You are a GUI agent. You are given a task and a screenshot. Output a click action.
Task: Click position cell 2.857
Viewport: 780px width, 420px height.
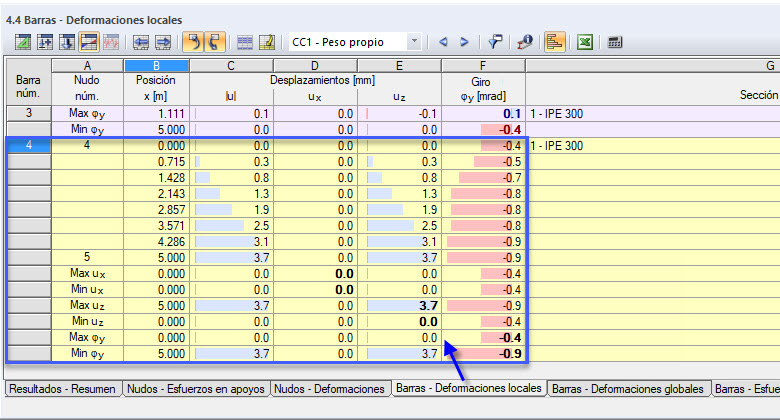156,210
